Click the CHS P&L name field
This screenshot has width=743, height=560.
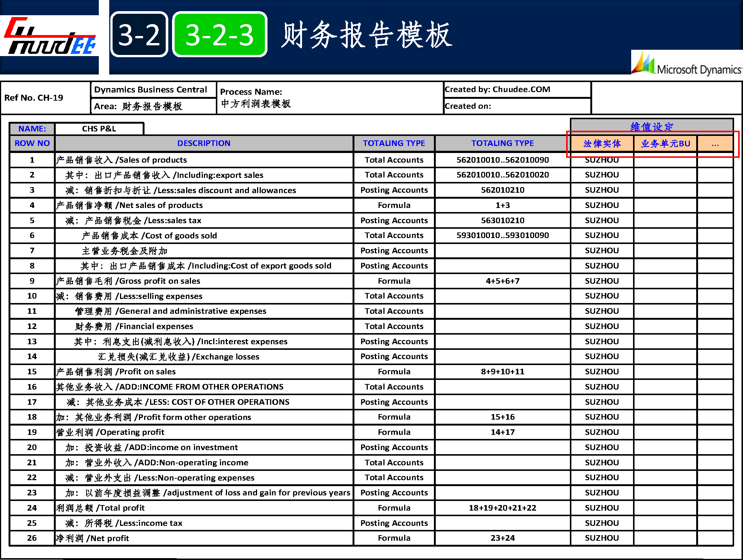[x=99, y=129]
